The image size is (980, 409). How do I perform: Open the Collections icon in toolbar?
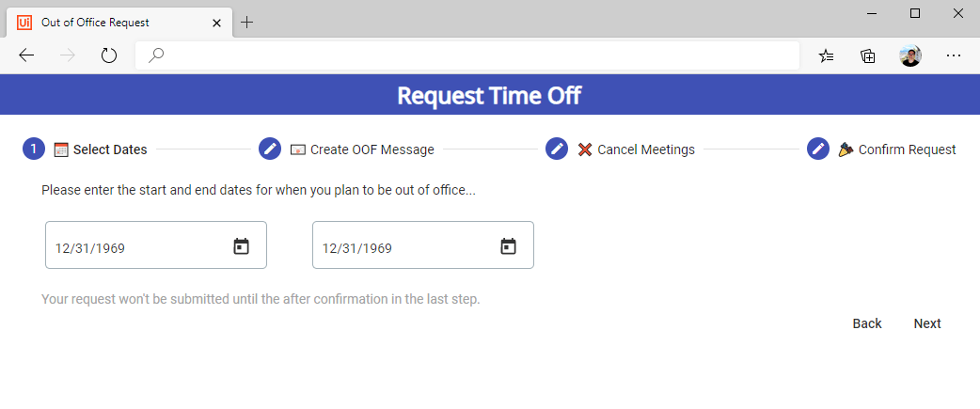867,56
